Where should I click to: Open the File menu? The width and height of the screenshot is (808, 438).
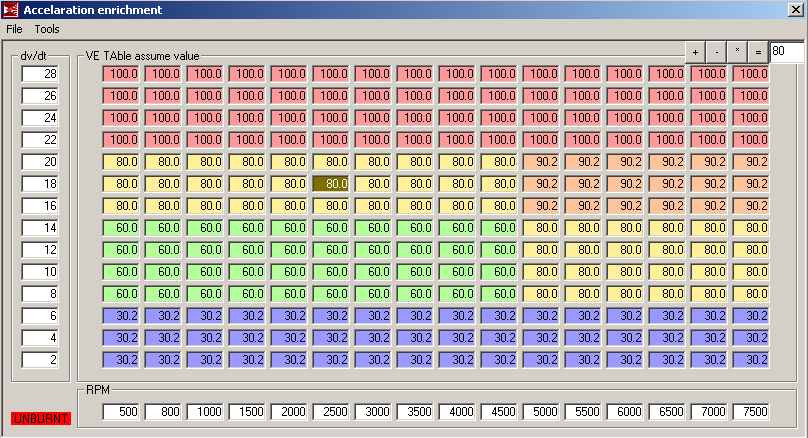click(x=15, y=29)
